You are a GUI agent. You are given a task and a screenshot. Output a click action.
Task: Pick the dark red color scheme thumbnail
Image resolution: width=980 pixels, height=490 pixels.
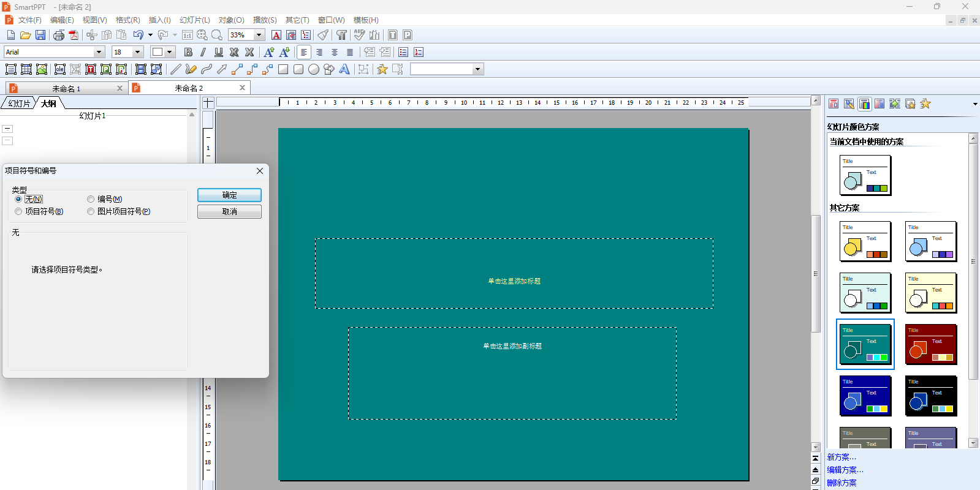[930, 344]
